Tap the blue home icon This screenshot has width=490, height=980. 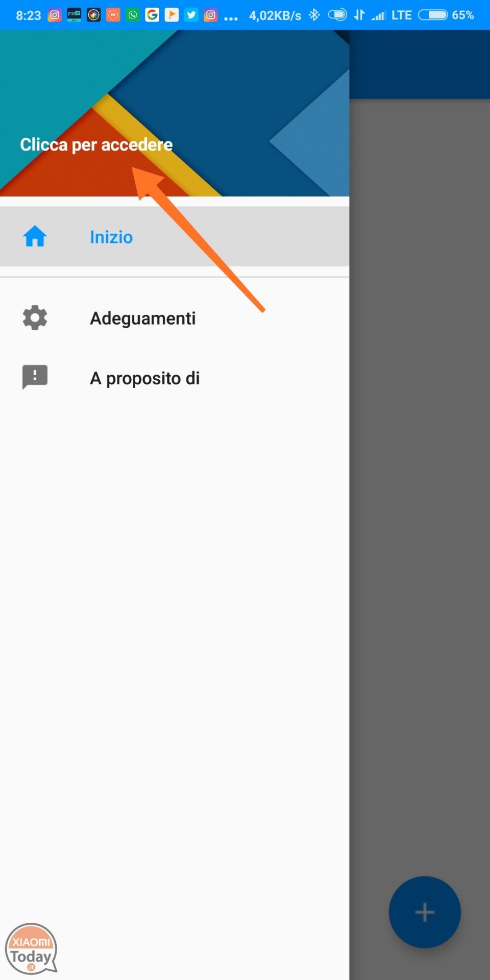coord(35,237)
